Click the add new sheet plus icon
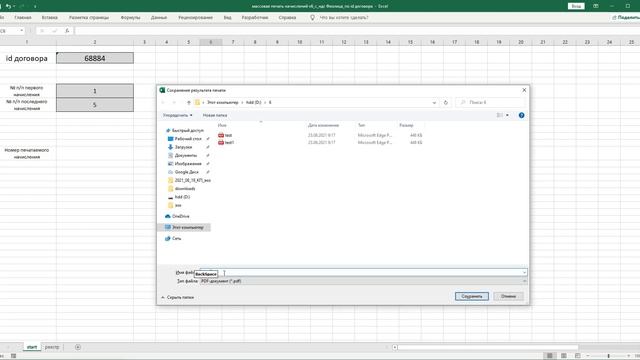 click(x=78, y=347)
